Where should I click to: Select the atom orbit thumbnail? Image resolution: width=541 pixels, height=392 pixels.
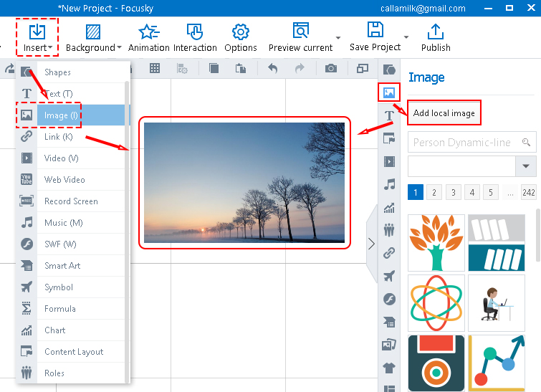pyautogui.click(x=436, y=303)
